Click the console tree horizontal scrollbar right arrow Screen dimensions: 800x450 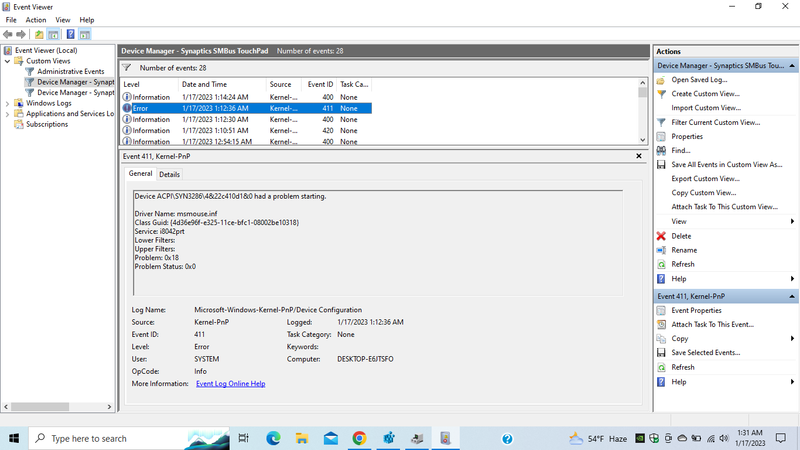(x=109, y=407)
